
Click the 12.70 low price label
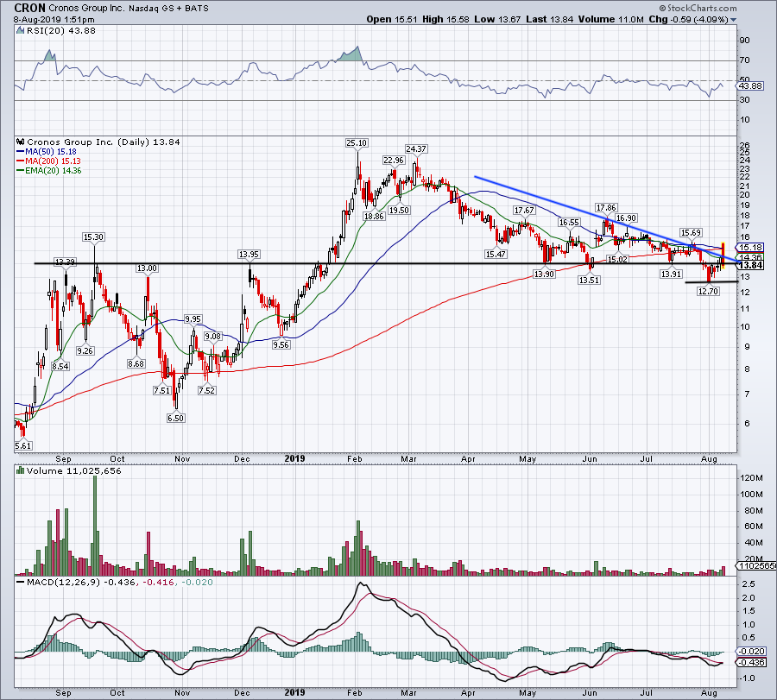click(708, 291)
